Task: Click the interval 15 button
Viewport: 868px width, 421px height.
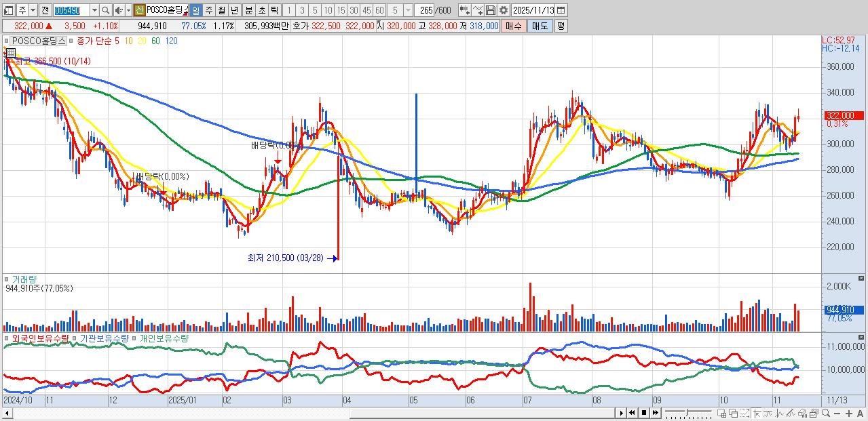Action: tap(341, 10)
